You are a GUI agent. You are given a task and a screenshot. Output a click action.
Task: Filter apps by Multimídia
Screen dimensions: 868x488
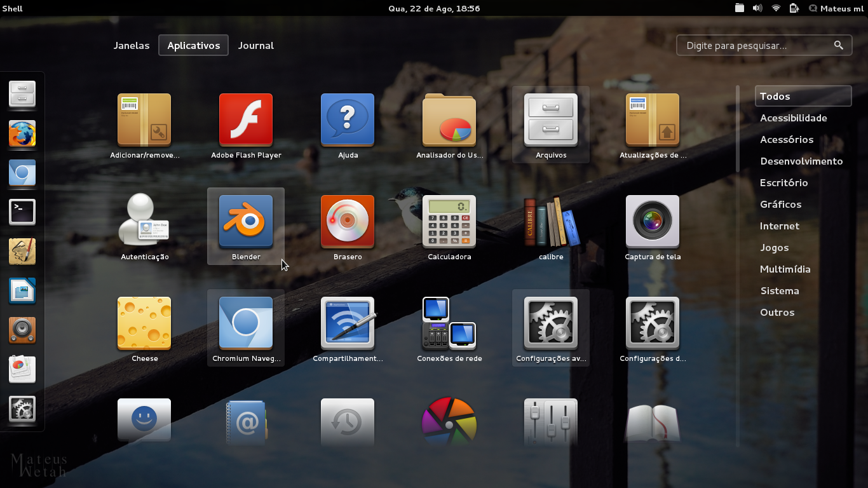[785, 269]
